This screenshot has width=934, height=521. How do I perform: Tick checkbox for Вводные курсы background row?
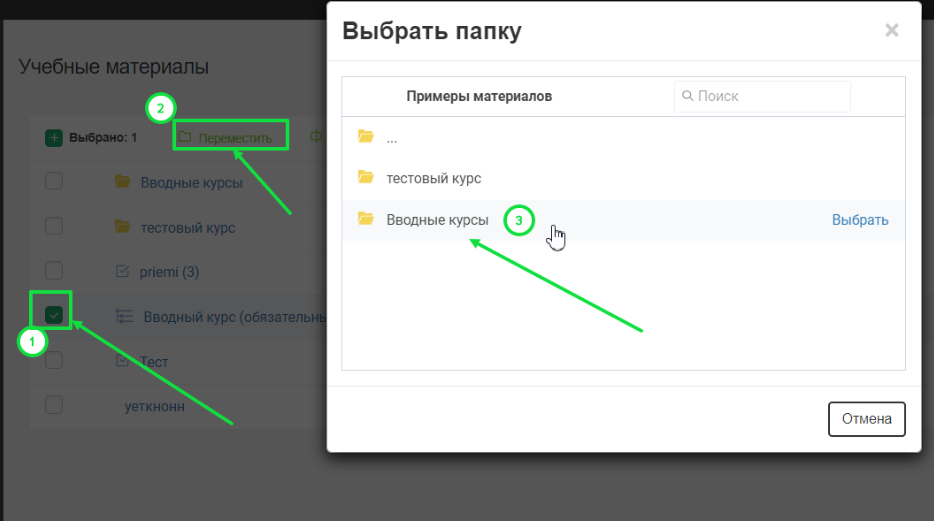pos(54,181)
